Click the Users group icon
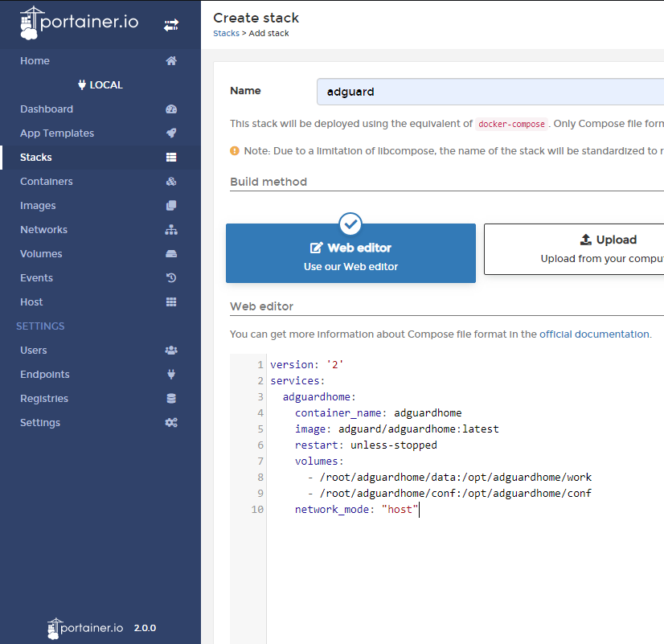The image size is (664, 644). point(171,351)
